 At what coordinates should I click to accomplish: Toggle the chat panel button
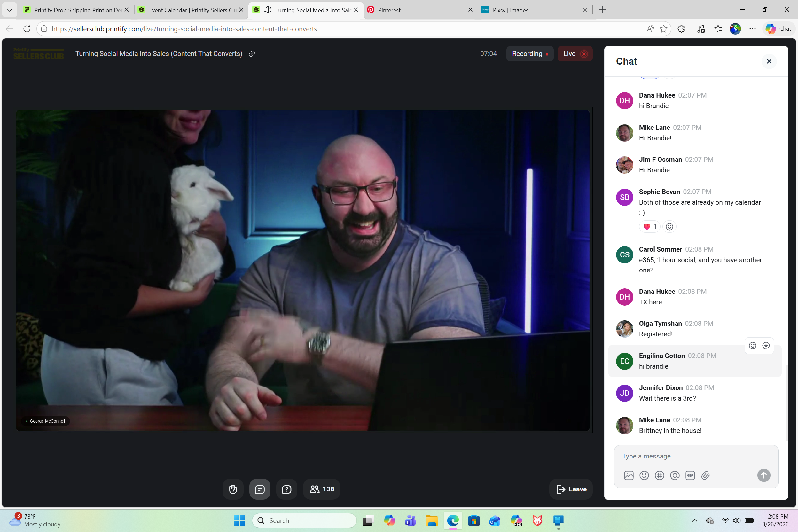click(x=260, y=489)
